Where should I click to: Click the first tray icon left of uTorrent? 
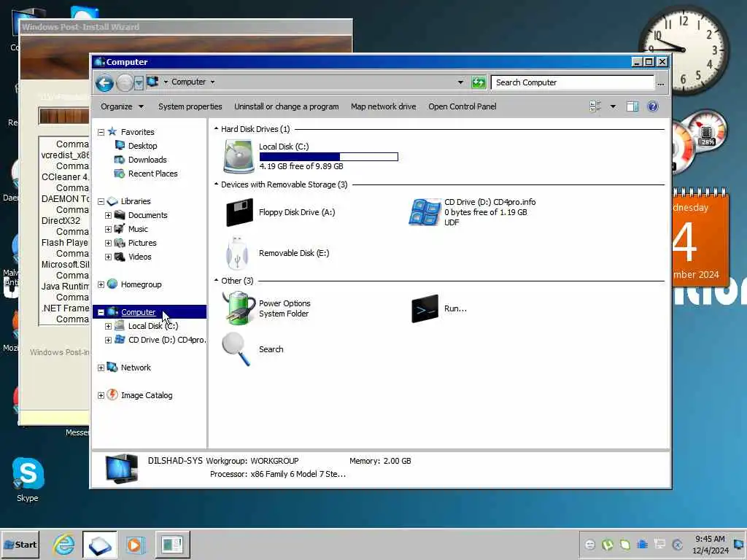[x=589, y=544]
